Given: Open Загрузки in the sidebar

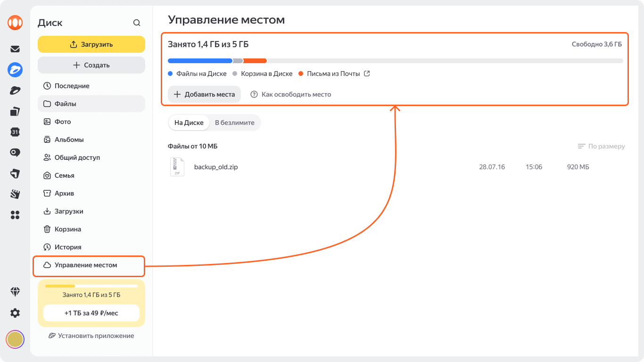Looking at the screenshot, I should pos(91,211).
